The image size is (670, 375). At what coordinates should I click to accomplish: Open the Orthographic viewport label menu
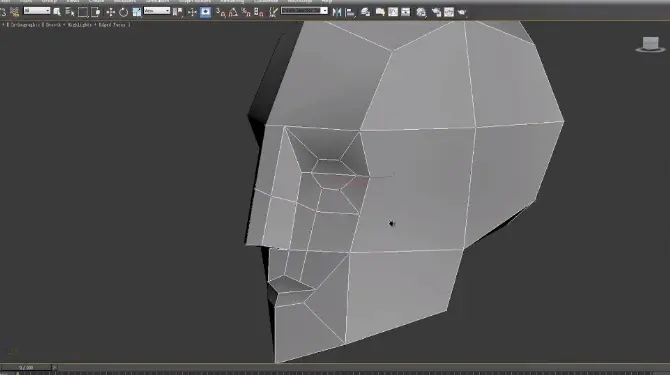[25, 25]
